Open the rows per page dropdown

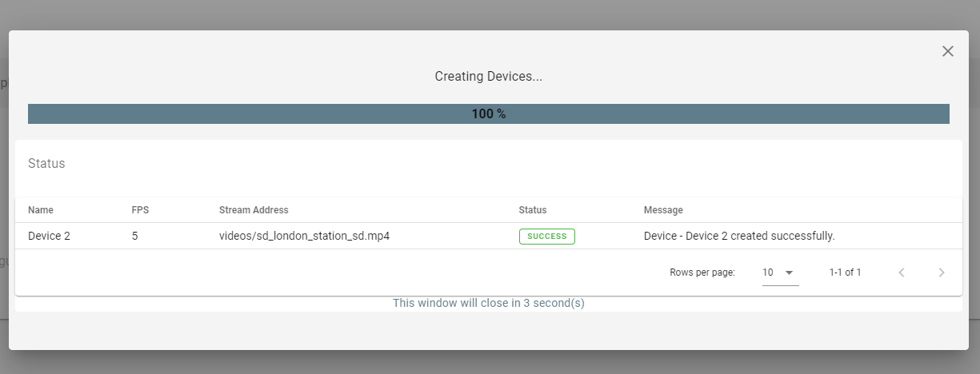pyautogui.click(x=779, y=273)
